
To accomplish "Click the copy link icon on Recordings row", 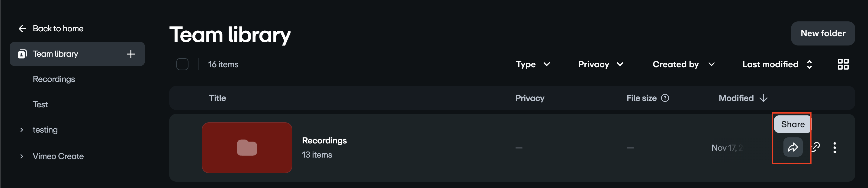I will click(816, 147).
